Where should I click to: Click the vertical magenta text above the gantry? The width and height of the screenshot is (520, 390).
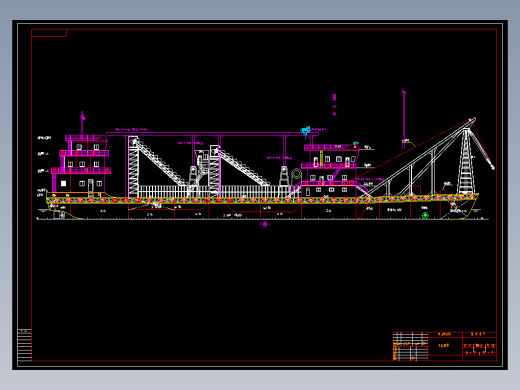(x=334, y=104)
